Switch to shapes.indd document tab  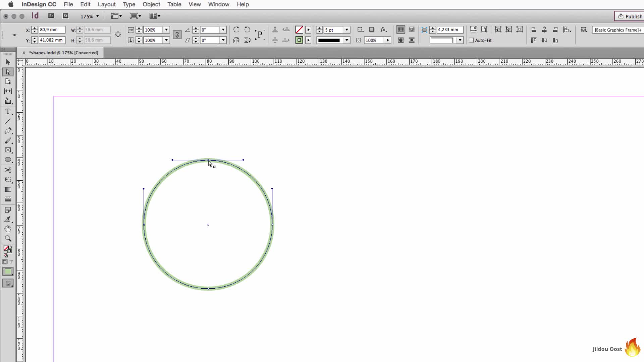coord(63,53)
